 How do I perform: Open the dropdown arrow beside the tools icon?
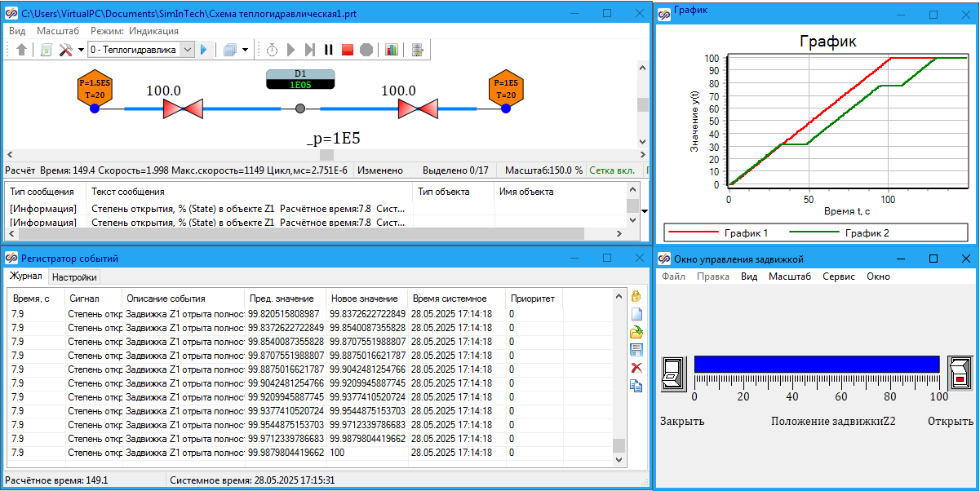click(x=81, y=50)
